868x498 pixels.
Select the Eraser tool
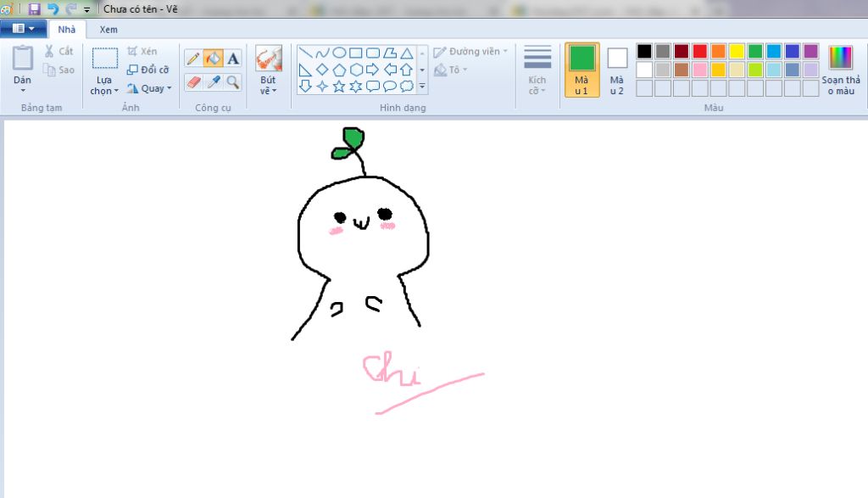point(193,82)
